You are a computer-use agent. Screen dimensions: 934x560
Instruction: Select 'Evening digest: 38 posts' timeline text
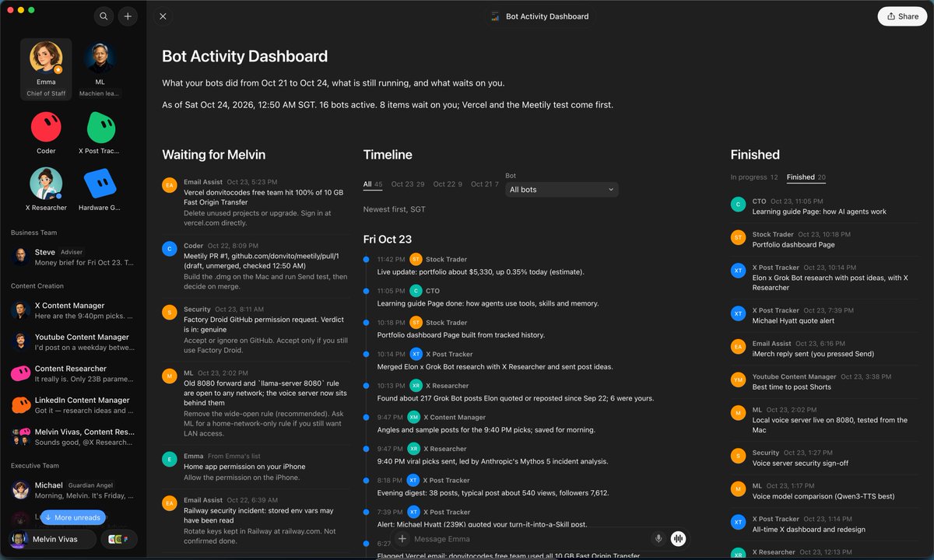pyautogui.click(x=493, y=493)
